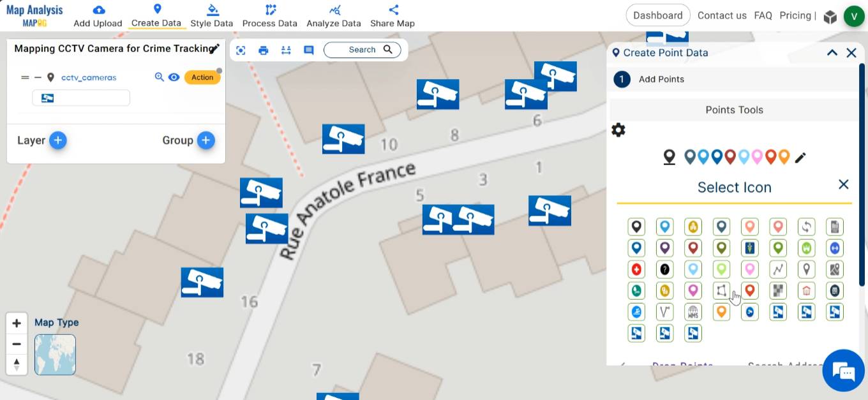Hide the cctv_cameras layer with eye icon
Screen dimensions: 868x400
pyautogui.click(x=174, y=77)
